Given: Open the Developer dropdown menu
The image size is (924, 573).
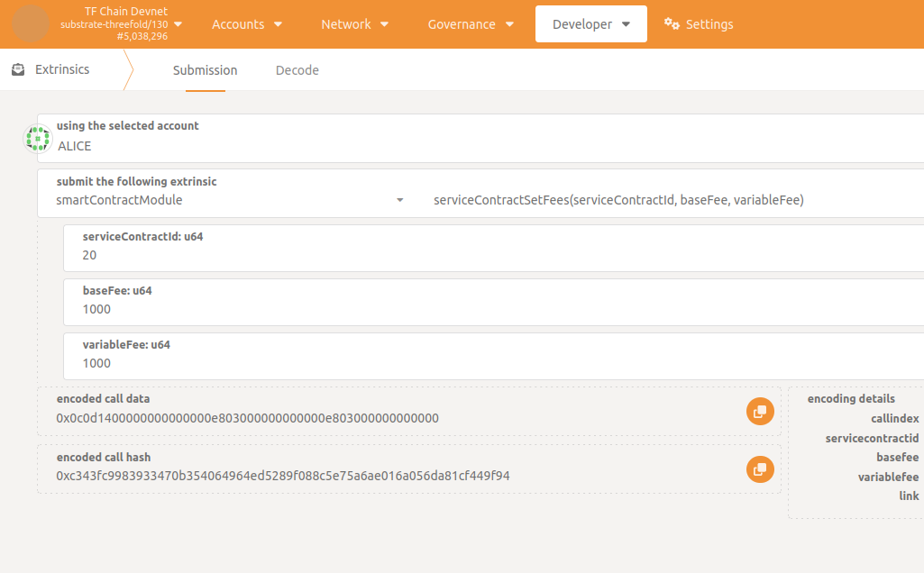Looking at the screenshot, I should (590, 24).
